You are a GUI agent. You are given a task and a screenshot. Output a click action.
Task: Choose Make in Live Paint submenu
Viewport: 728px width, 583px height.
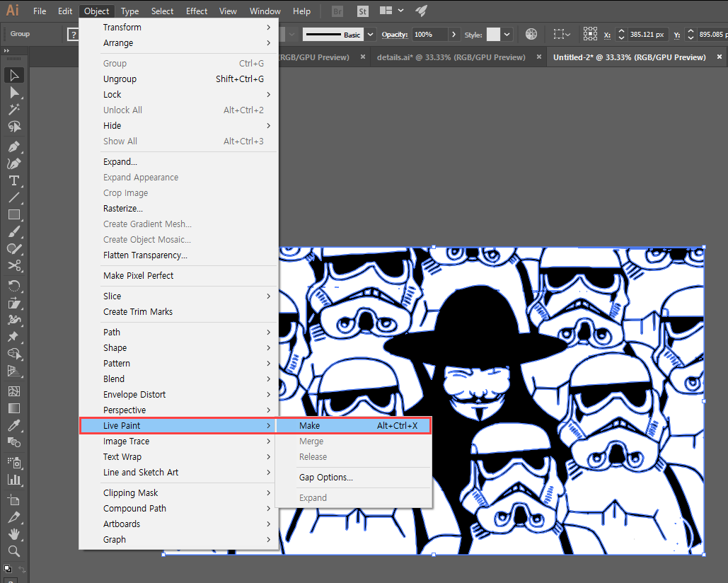pos(354,426)
